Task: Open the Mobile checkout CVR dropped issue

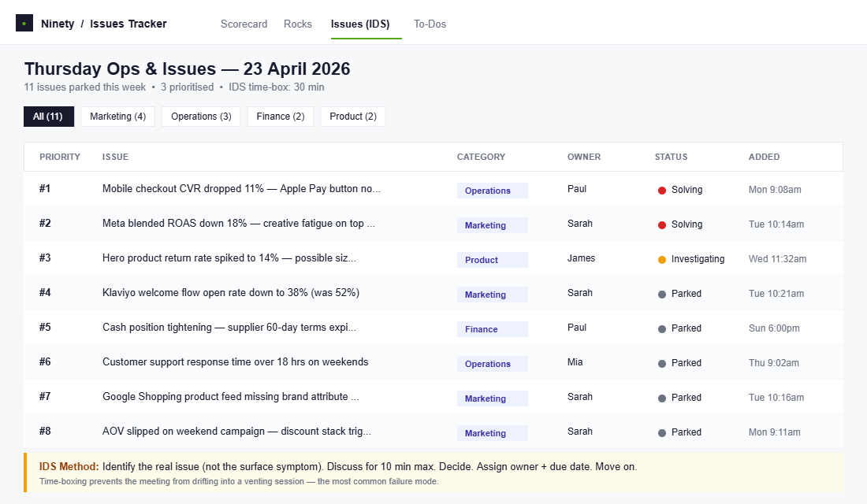Action: tap(241, 189)
